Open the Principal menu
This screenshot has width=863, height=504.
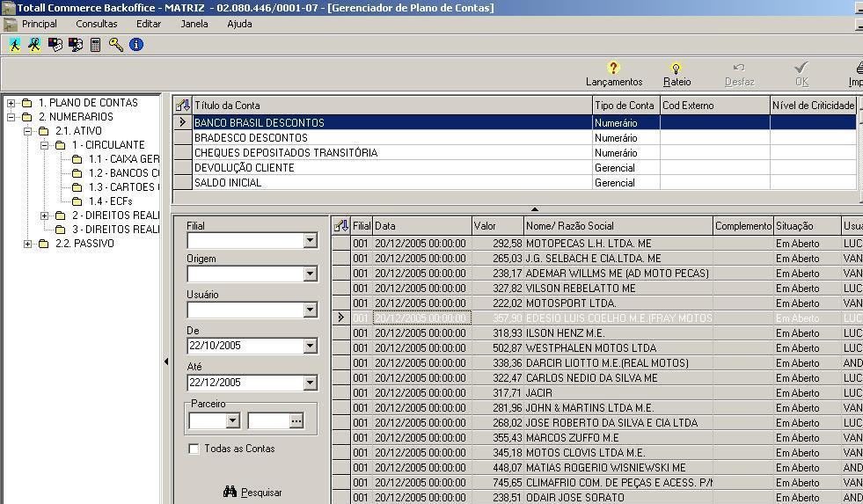point(39,25)
